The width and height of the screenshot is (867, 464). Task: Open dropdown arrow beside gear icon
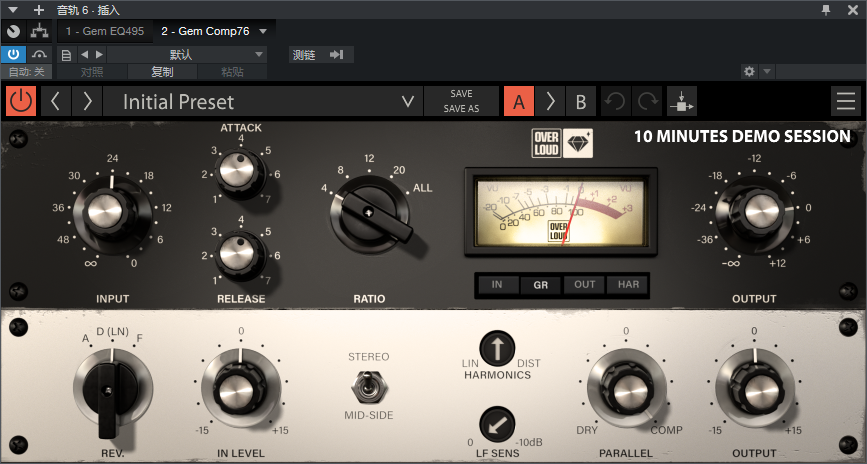pos(766,71)
